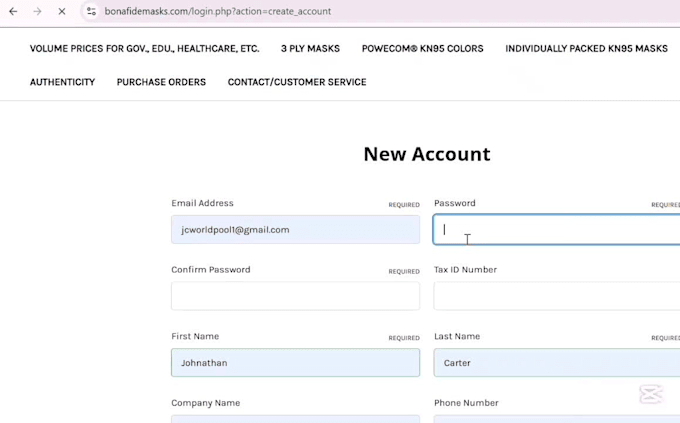Click the Email Address label
Screen dimensions: 680x423
tap(203, 203)
